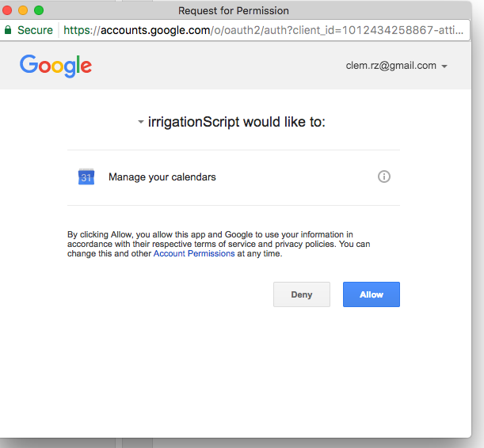The width and height of the screenshot is (484, 448).
Task: Click the Deny button
Action: point(302,294)
